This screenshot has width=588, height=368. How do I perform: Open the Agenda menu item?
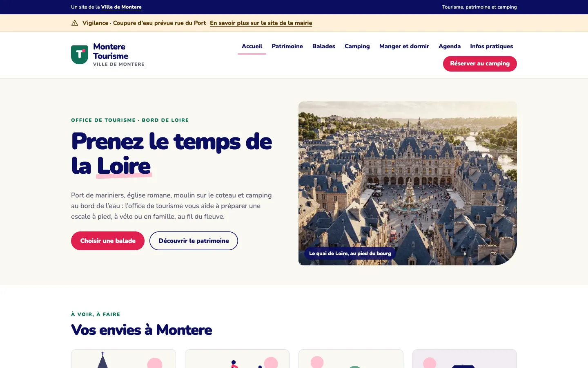pos(450,46)
